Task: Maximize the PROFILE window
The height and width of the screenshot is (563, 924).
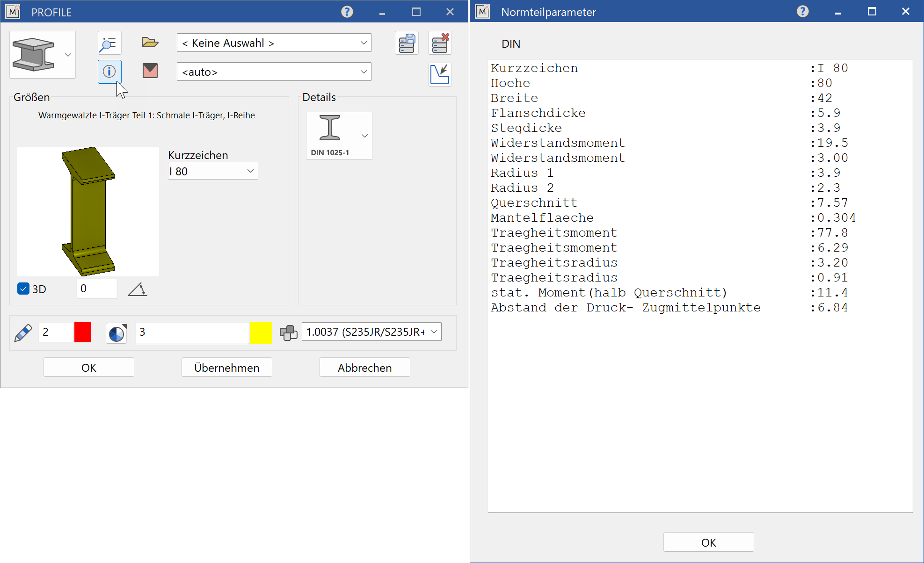Action: (416, 12)
